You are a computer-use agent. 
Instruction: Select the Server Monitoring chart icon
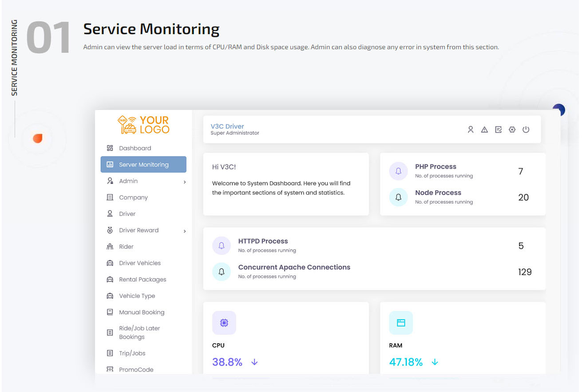coord(110,164)
